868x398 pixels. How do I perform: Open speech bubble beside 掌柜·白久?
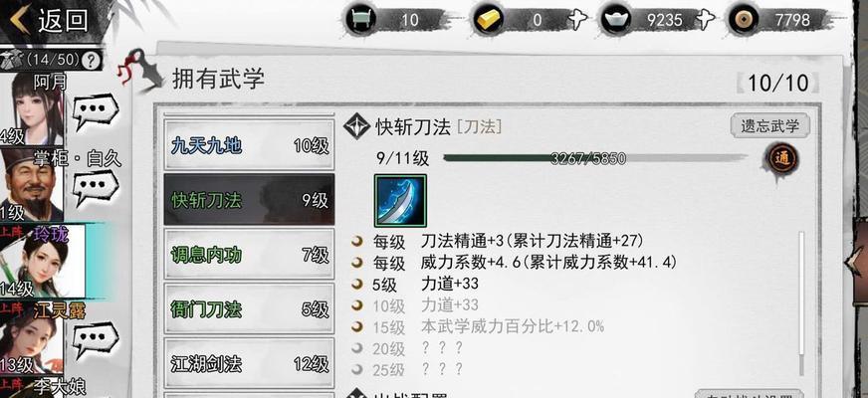pos(96,187)
